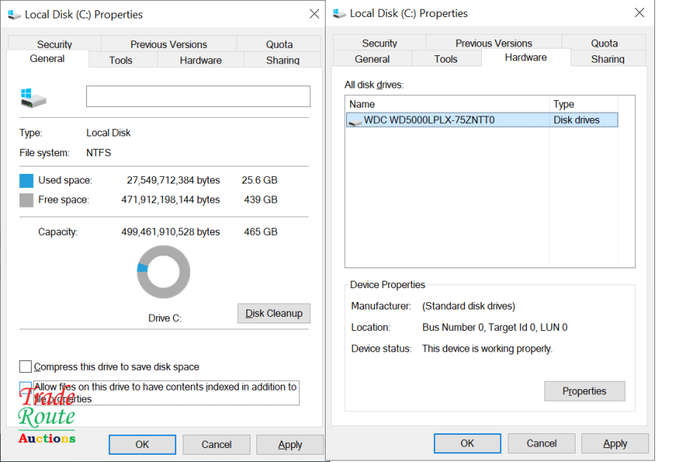The height and width of the screenshot is (462, 700).
Task: Click the disk usage donut chart
Action: (x=163, y=272)
